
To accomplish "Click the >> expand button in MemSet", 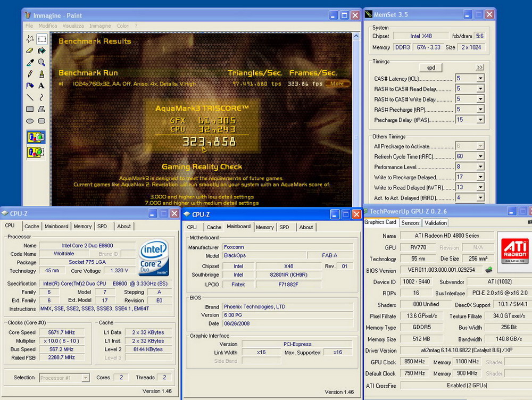I will coord(480,68).
